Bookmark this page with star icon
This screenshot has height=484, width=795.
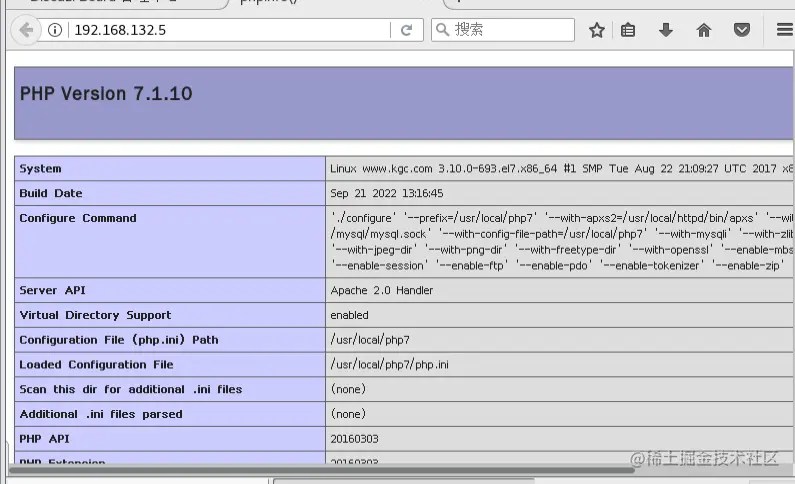[x=597, y=30]
